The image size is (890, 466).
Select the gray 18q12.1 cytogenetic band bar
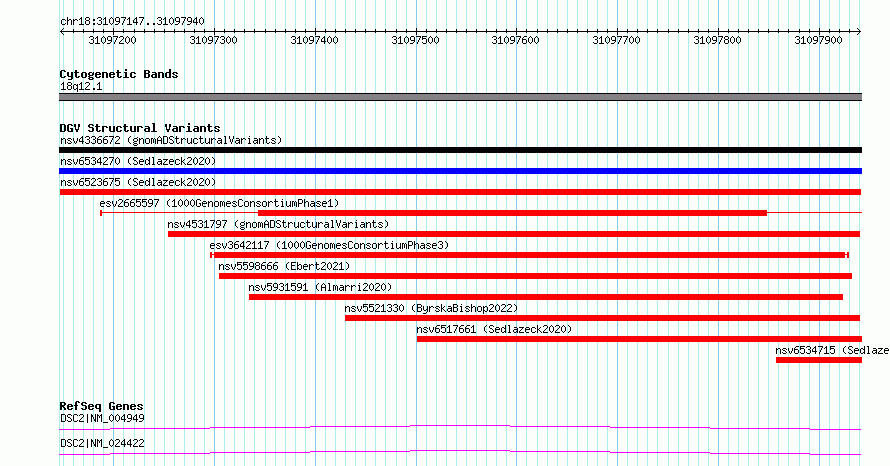coord(460,97)
